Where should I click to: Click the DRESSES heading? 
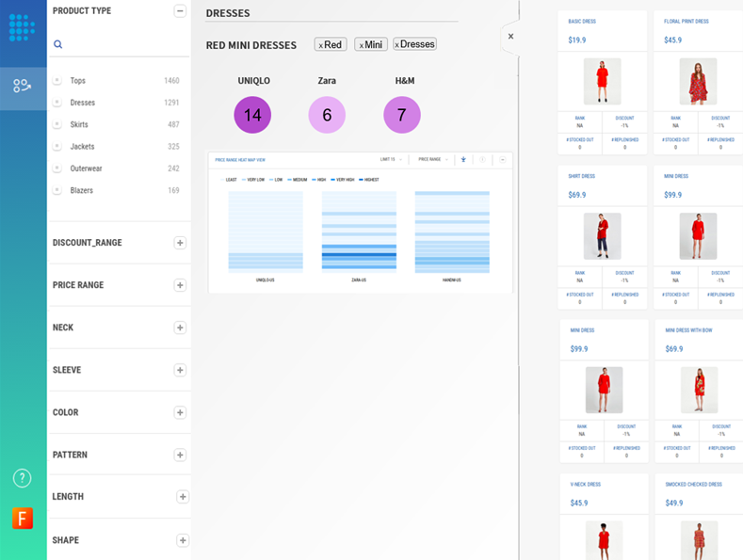coord(228,13)
